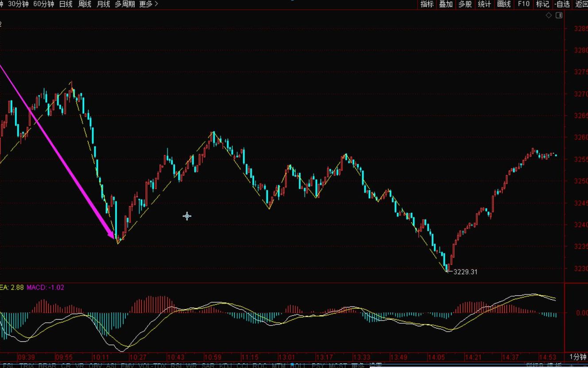Click the 3229.31 low price label

[x=465, y=272]
